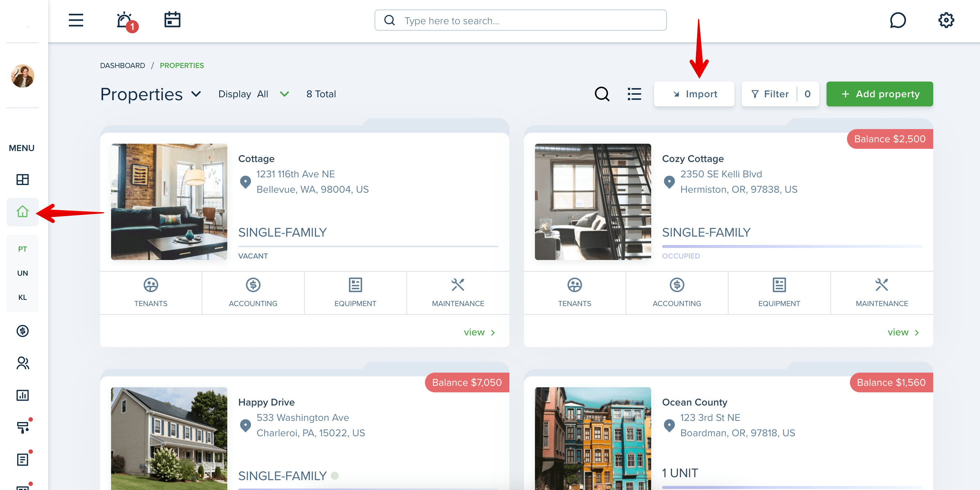Screen dimensions: 980x490
Task: Click the 8 Total count text
Action: (321, 94)
